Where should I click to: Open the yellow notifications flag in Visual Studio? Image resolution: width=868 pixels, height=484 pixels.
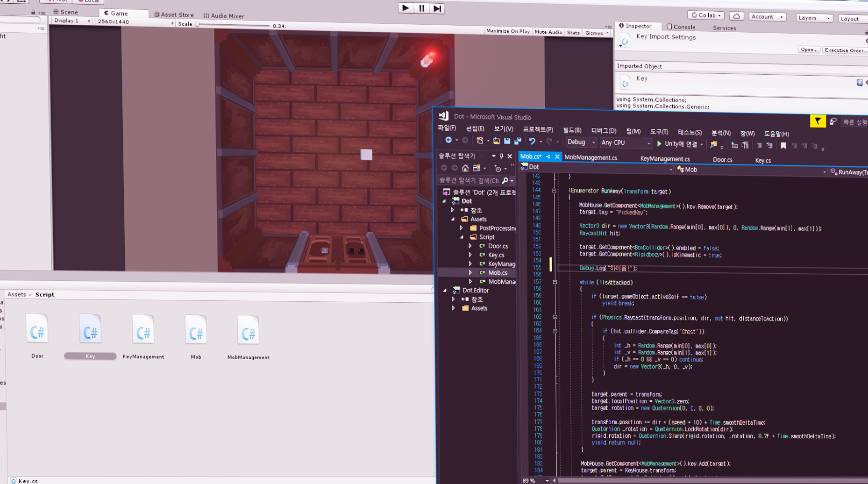point(818,121)
